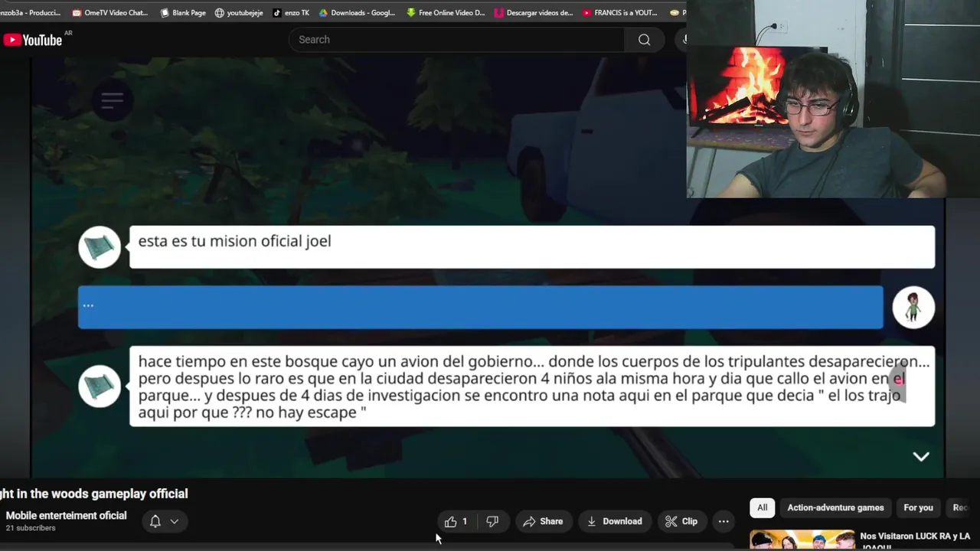
Task: Open the enzo TK TikTok bookmark
Action: point(291,12)
